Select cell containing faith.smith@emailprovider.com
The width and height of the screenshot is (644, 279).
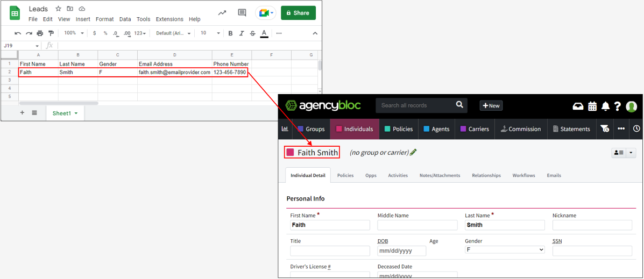tap(174, 72)
